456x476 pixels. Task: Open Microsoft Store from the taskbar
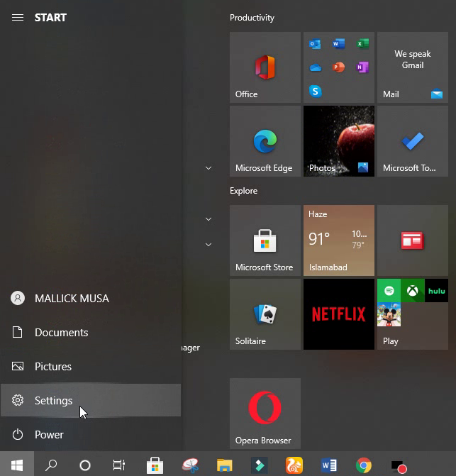pyautogui.click(x=155, y=465)
